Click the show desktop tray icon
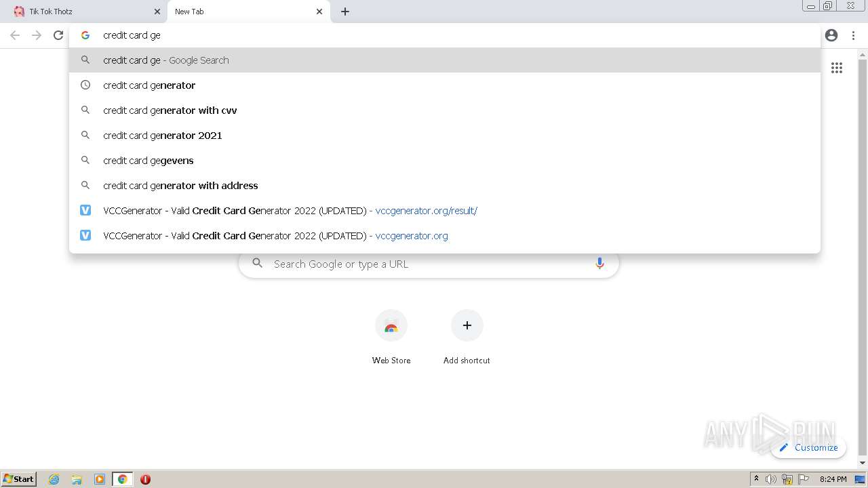This screenshot has width=868, height=488. (x=860, y=479)
